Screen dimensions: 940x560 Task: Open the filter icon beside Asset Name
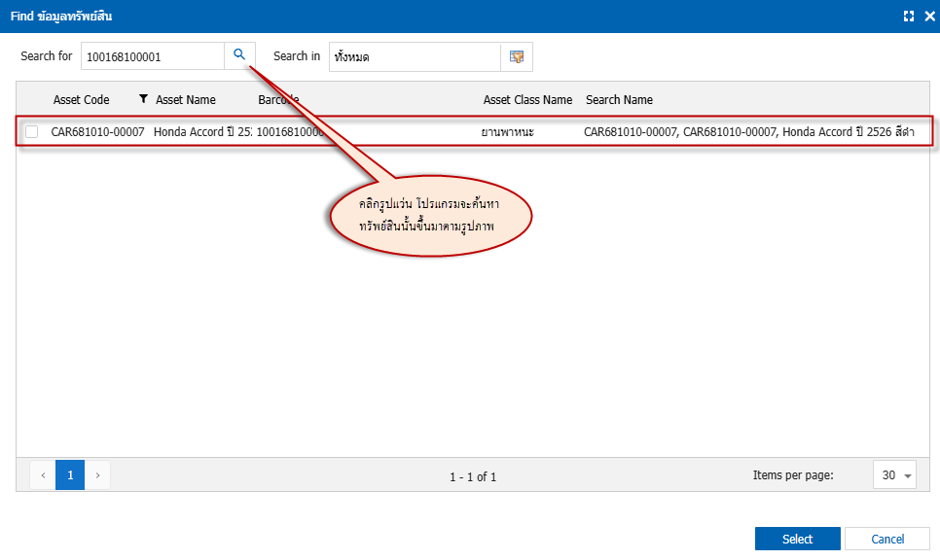144,99
